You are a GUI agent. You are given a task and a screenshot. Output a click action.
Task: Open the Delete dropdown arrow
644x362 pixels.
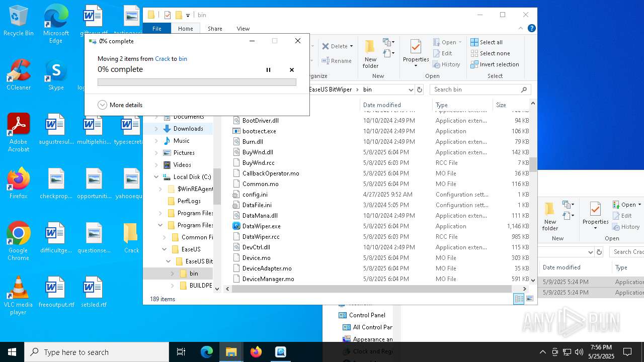(351, 46)
